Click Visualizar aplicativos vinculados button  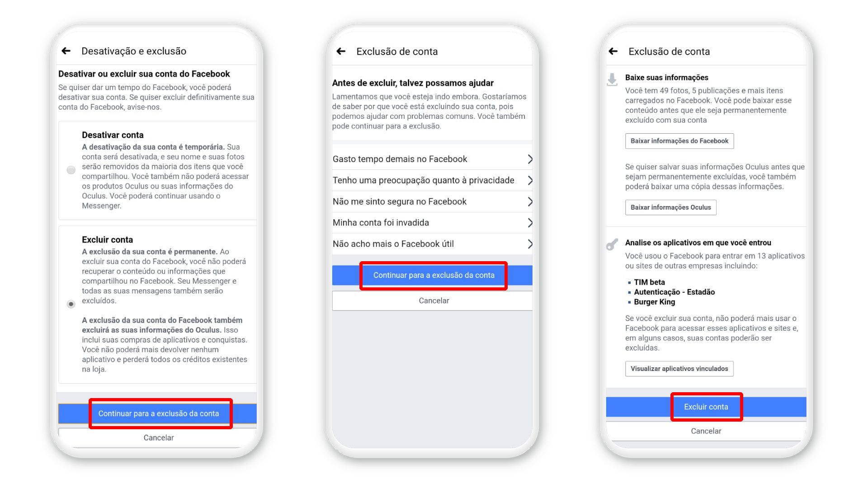pyautogui.click(x=679, y=369)
